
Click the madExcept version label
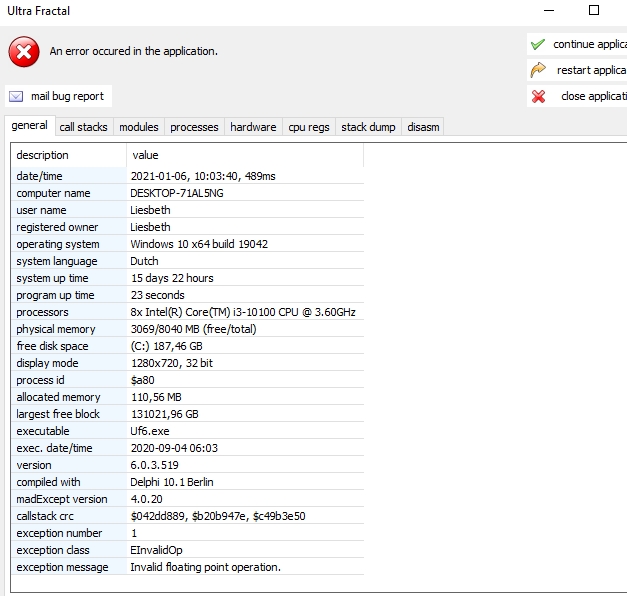[x=62, y=499]
